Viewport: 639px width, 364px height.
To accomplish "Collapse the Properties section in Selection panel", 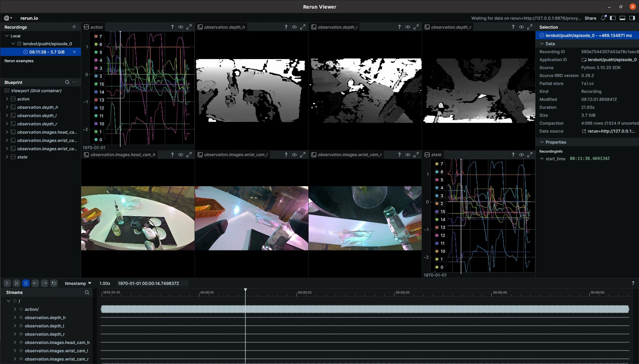I will coord(542,142).
